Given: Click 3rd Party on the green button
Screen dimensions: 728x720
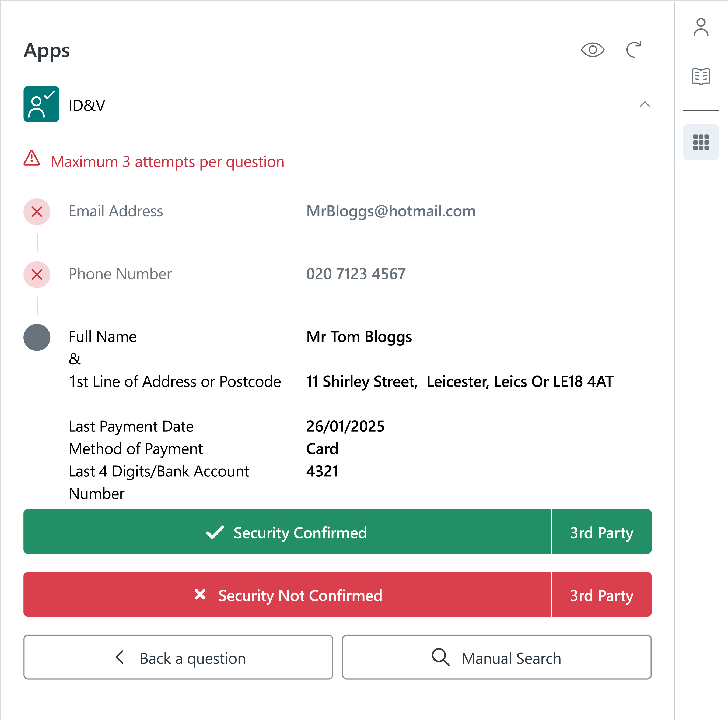Looking at the screenshot, I should [x=601, y=532].
